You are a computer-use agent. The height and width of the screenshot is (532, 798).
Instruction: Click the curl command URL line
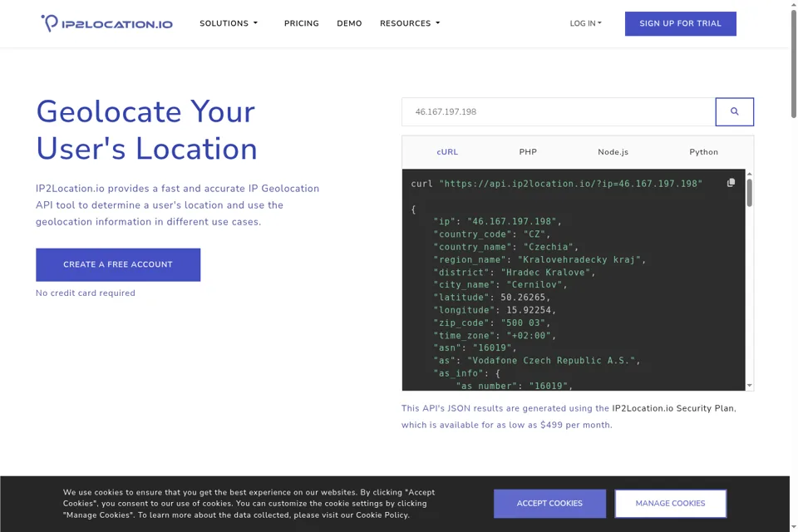tap(557, 184)
